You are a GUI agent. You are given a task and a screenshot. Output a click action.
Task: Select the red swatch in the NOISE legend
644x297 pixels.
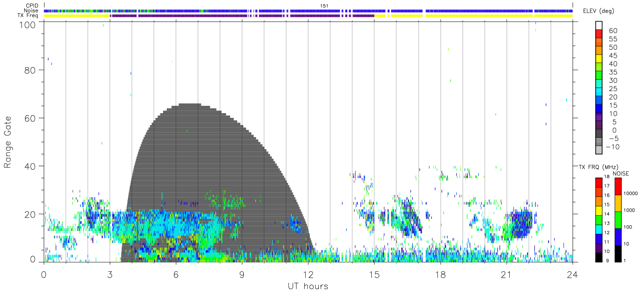tap(617, 186)
